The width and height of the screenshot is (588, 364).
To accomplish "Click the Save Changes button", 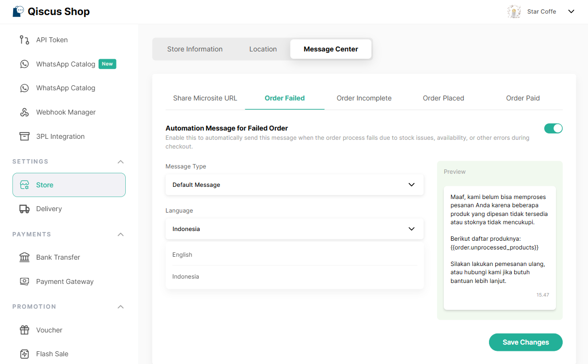I will pos(525,342).
